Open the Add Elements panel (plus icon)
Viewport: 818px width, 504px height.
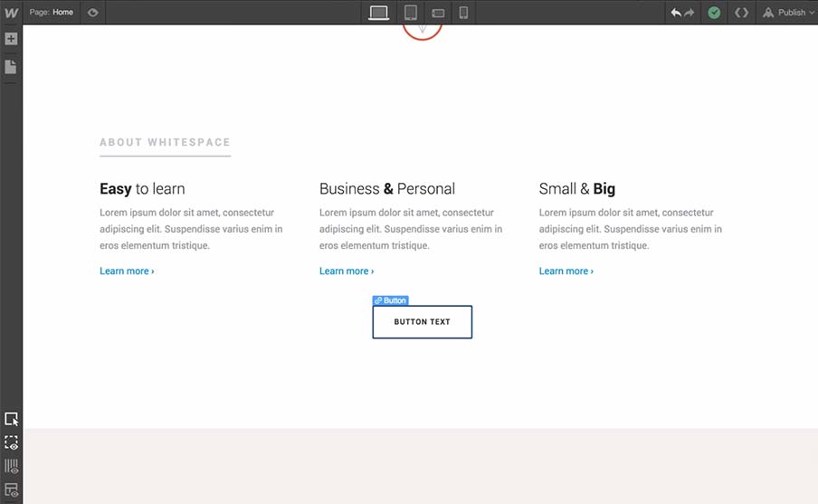11,40
